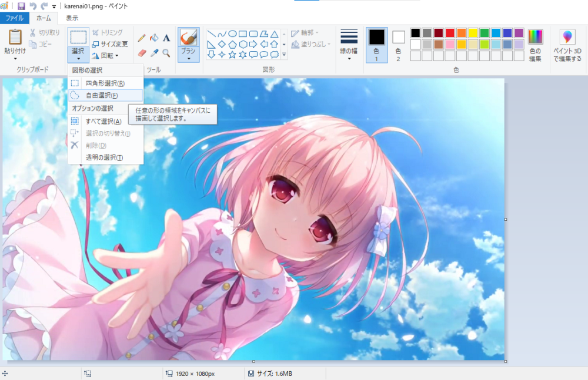Open the line width (線の幅) dropdown
Image resolution: width=588 pixels, height=380 pixels.
click(349, 45)
